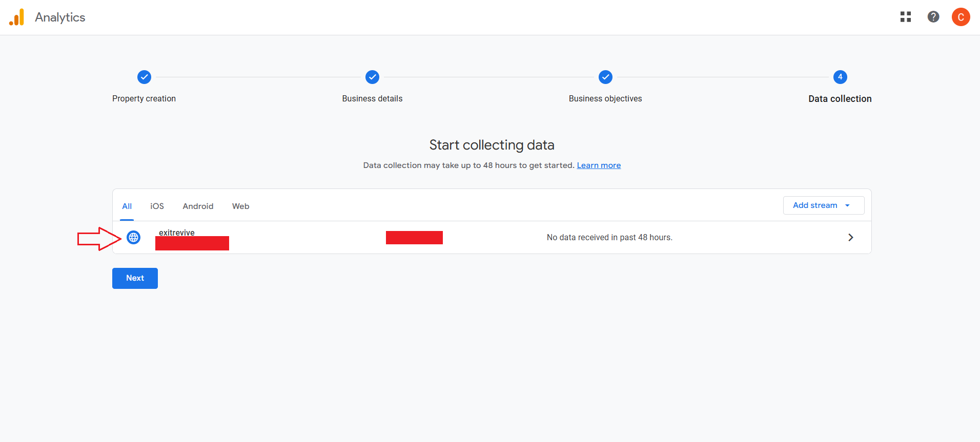Switch to the All streams tab

point(127,206)
